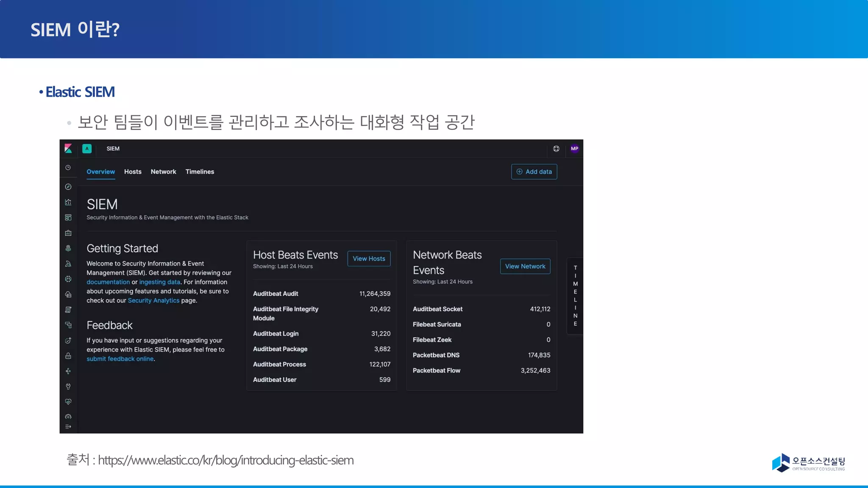Screen dimensions: 868x488
Task: Open the MP user avatar menu
Action: click(574, 149)
